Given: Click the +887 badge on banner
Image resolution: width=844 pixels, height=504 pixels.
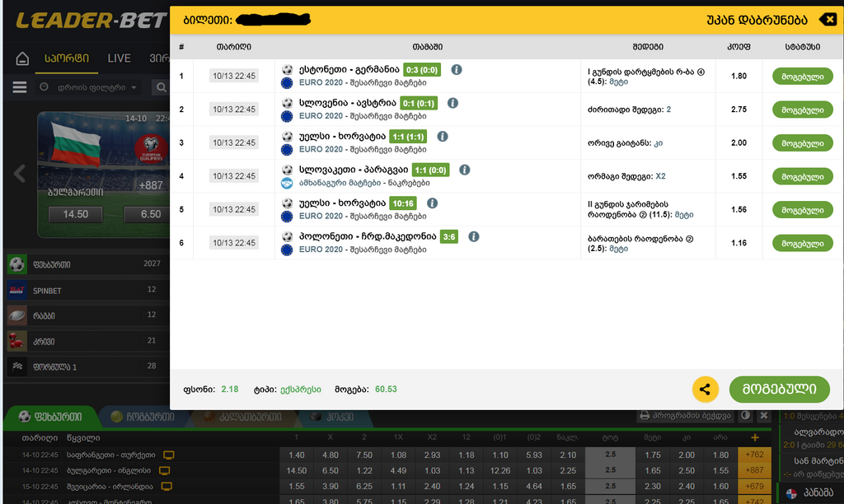Looking at the screenshot, I should tap(151, 185).
